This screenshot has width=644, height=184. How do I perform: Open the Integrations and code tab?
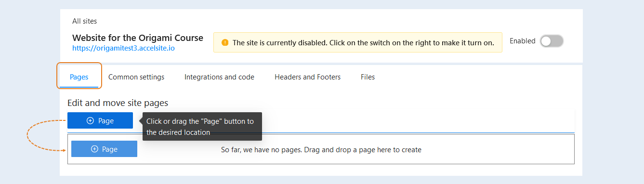click(219, 77)
